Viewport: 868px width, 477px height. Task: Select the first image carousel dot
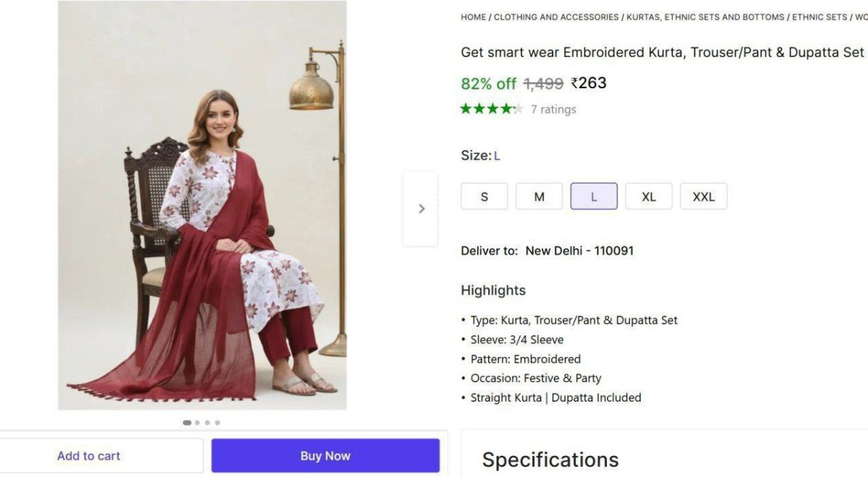(x=187, y=423)
